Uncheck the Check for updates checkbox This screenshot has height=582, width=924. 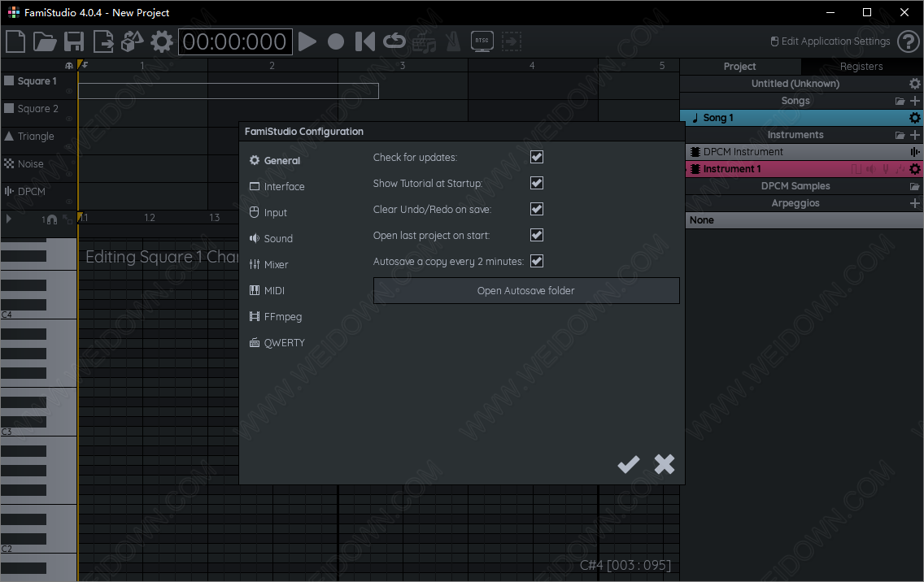(x=537, y=157)
